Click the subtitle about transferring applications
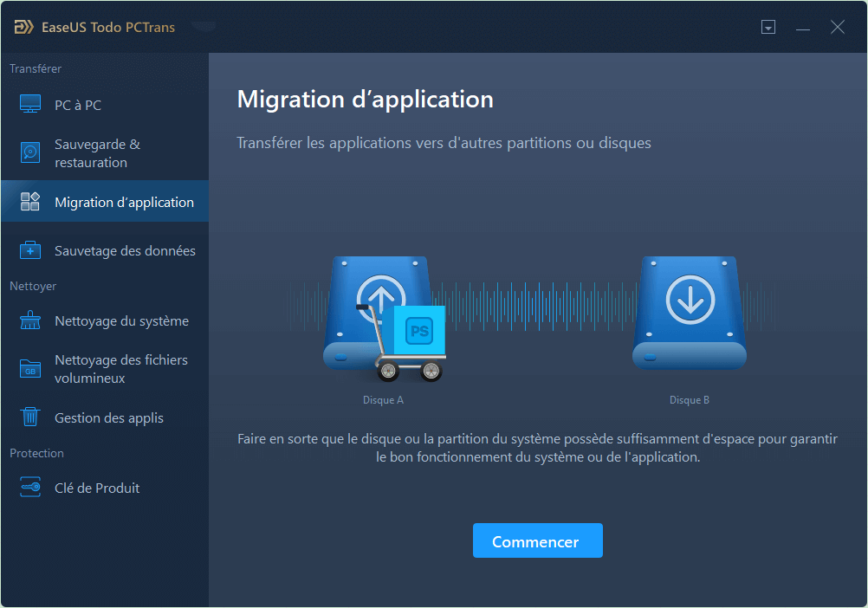The image size is (868, 608). coord(444,143)
